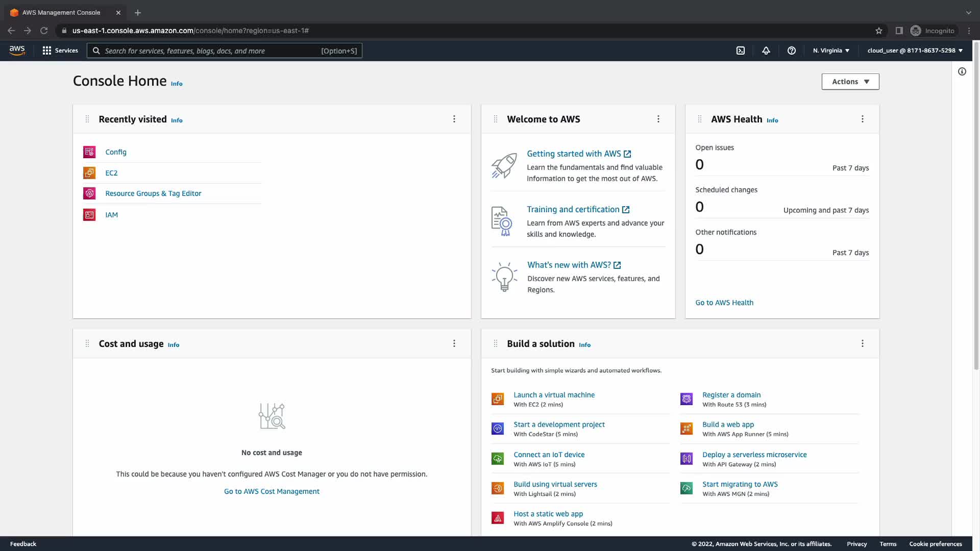The height and width of the screenshot is (551, 980).
Task: Click the notifications bell icon
Action: click(x=766, y=51)
